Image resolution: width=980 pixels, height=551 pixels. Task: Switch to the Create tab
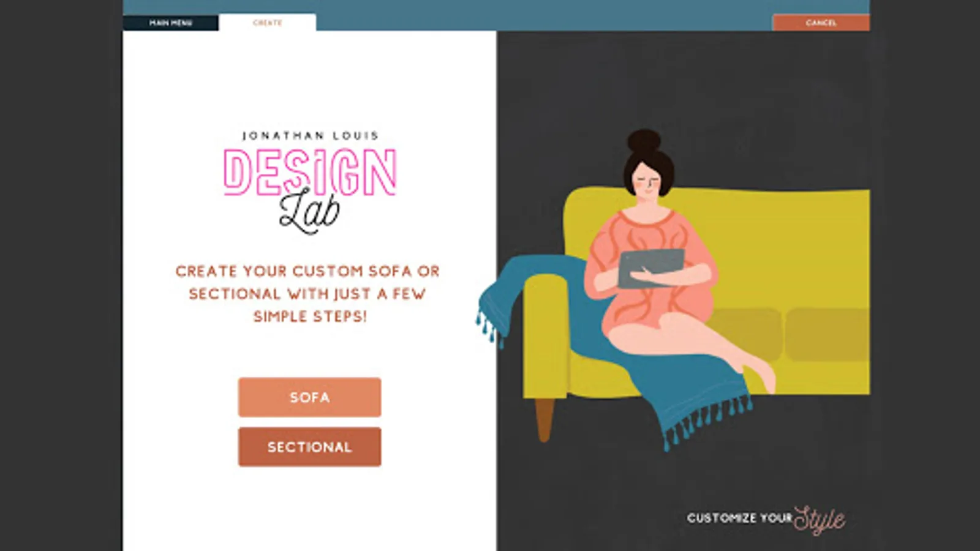[268, 23]
